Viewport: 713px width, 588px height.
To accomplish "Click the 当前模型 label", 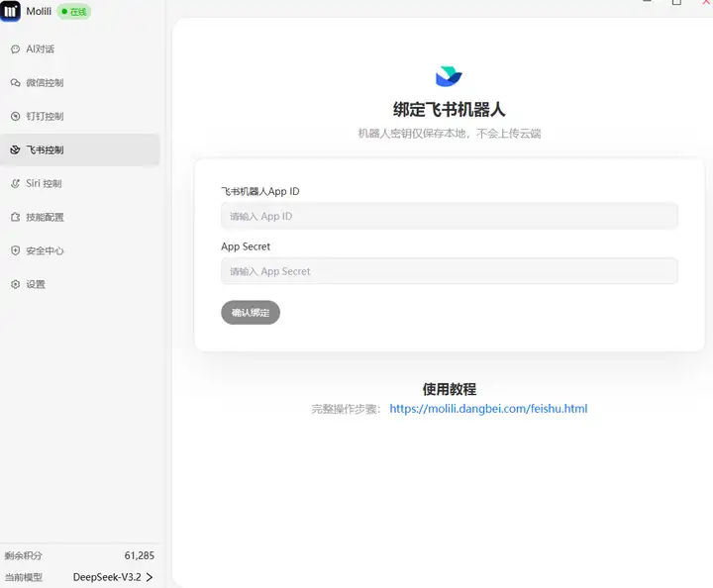I will (x=23, y=577).
